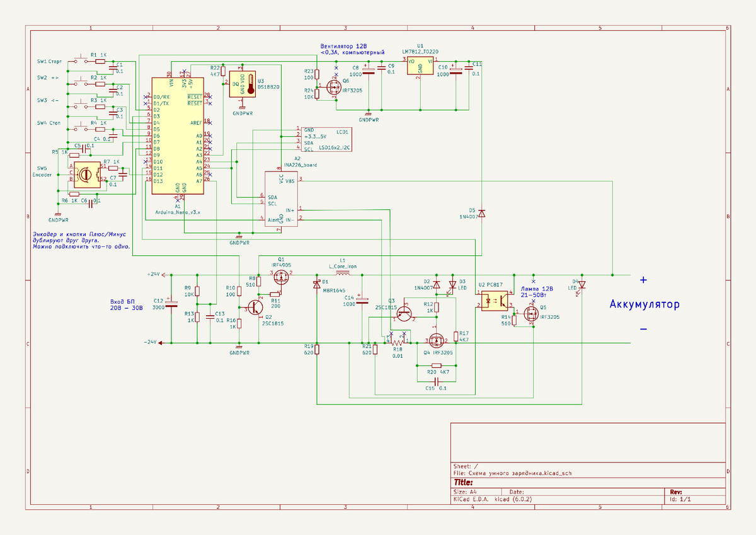The width and height of the screenshot is (756, 535).
Task: Click polarized capacitor C10 1000
Action: [x=456, y=71]
